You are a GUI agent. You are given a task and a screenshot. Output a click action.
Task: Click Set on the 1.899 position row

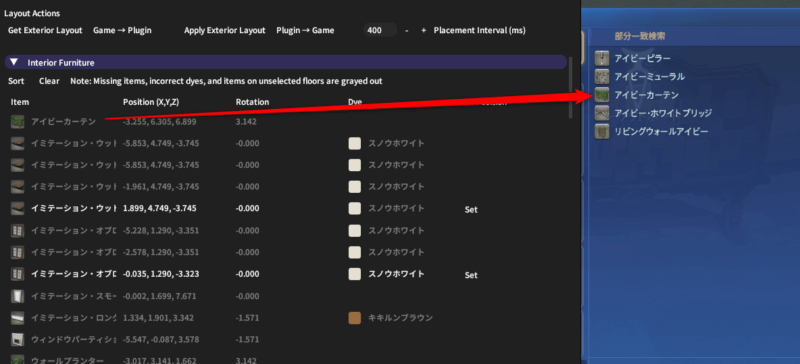pos(471,209)
